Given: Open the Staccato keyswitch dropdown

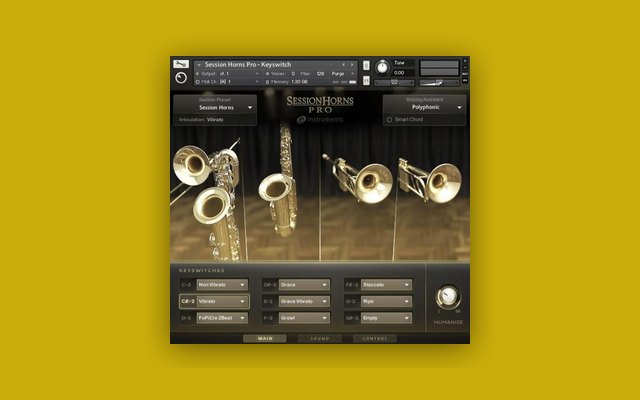Looking at the screenshot, I should coord(387,284).
